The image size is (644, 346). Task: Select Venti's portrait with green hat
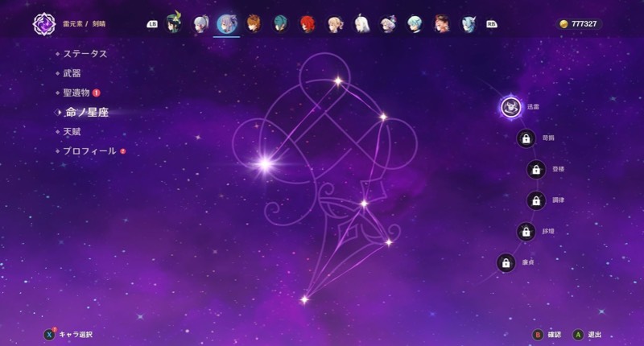(173, 23)
